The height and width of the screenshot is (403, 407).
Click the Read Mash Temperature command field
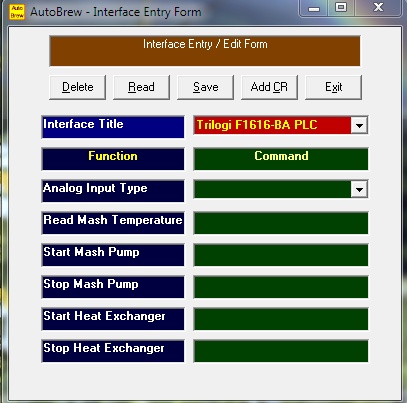[x=281, y=223]
